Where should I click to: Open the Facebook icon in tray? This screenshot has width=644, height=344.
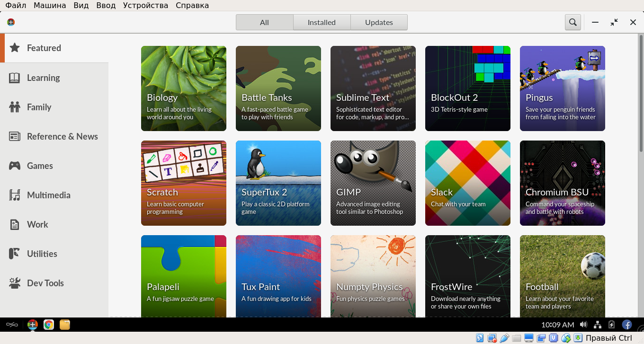[627, 325]
